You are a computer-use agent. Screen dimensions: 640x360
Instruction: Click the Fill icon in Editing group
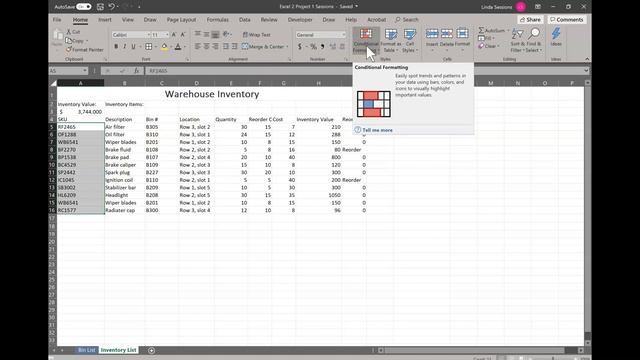pyautogui.click(x=481, y=38)
